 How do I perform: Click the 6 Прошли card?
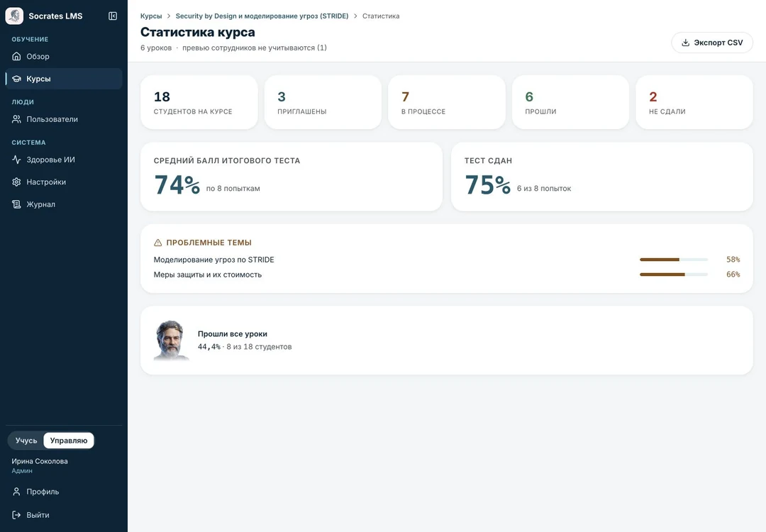click(570, 102)
